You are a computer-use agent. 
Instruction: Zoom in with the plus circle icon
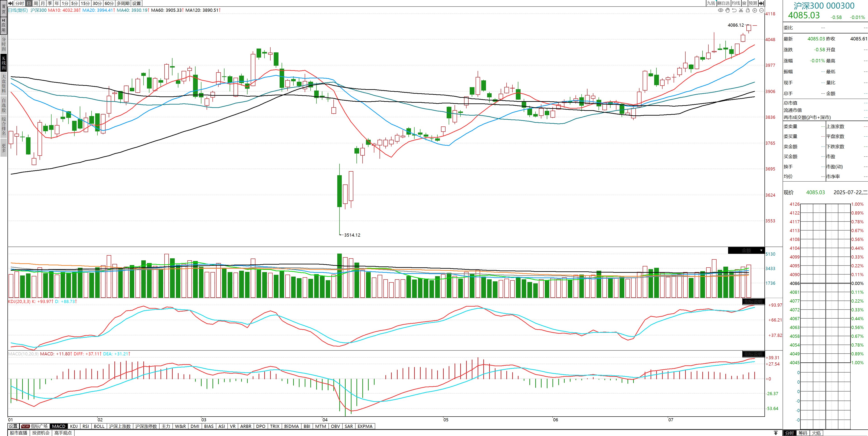[755, 10]
